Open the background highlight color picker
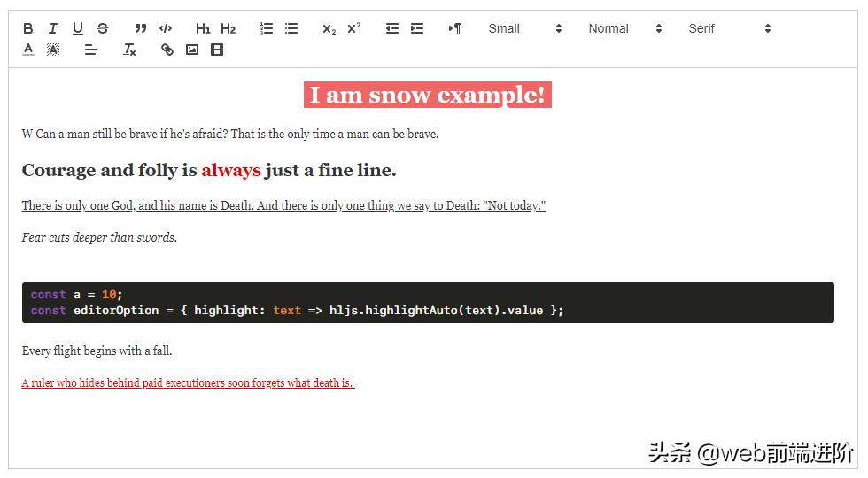The height and width of the screenshot is (478, 868). coord(53,50)
